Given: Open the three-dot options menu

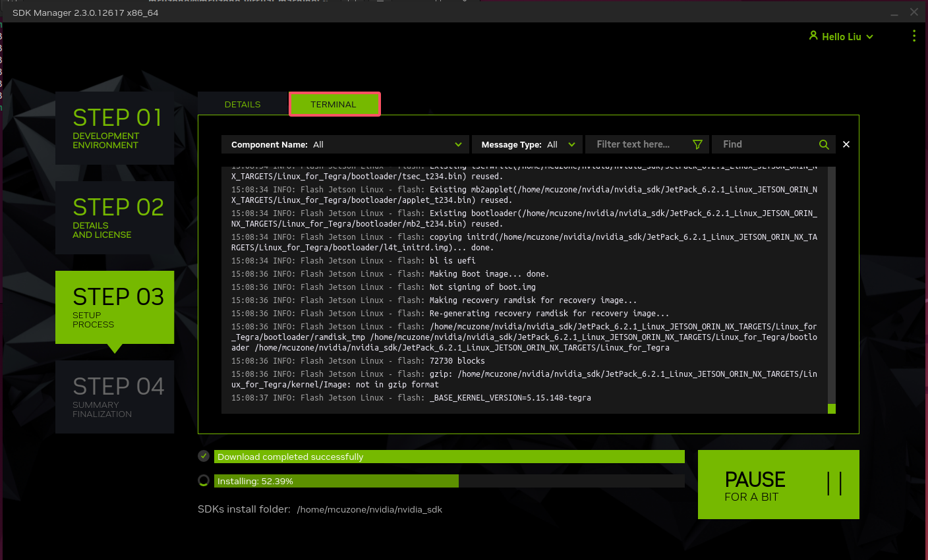Looking at the screenshot, I should [x=913, y=36].
